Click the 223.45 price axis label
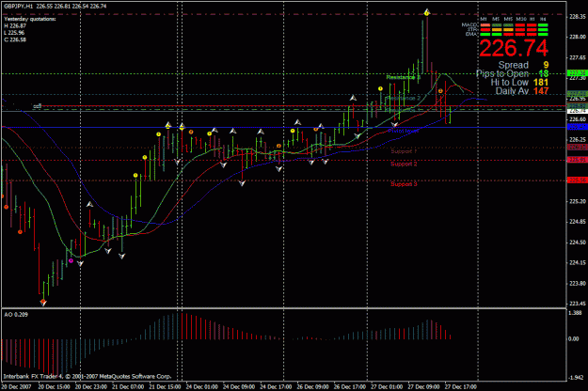588x391 pixels. [x=578, y=304]
